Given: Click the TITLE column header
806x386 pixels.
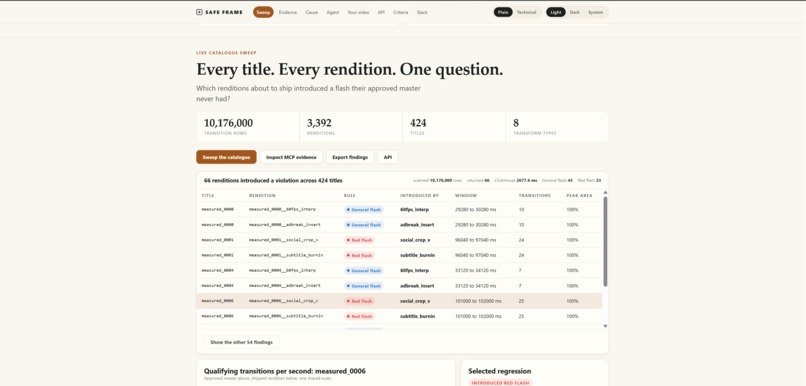Looking at the screenshot, I should coord(208,196).
